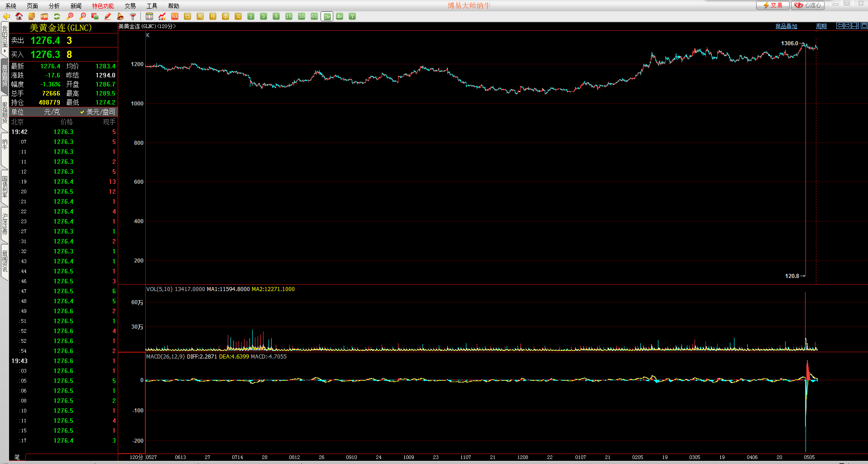The height and width of the screenshot is (464, 868).
Task: Click the 心连心 button
Action: (x=808, y=5)
